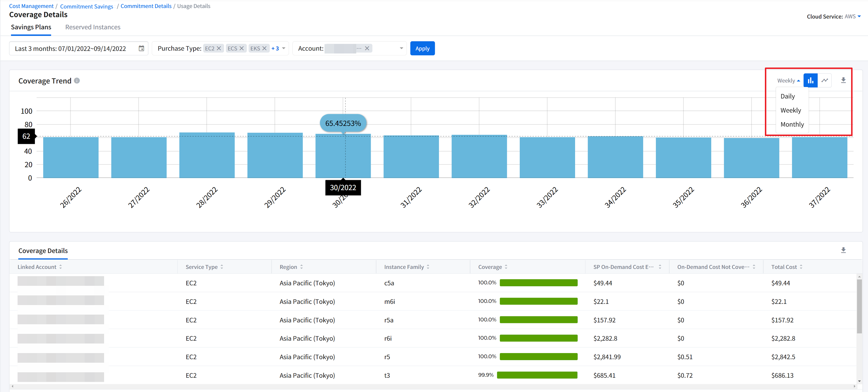Switch chart to bar view
868x392 pixels.
pyautogui.click(x=810, y=80)
